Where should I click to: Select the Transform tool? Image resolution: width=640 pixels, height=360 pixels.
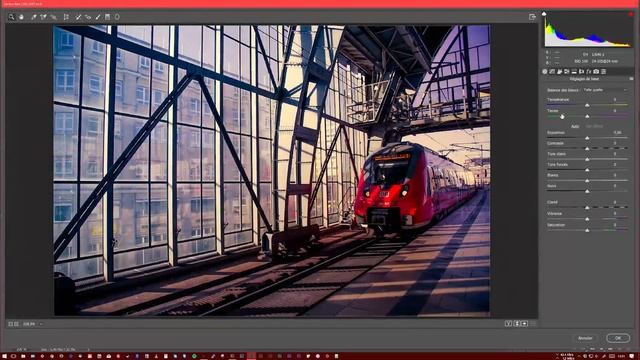66,17
